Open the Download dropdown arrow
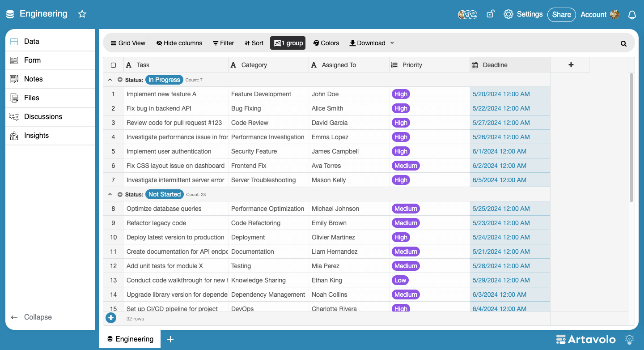Image resolution: width=644 pixels, height=350 pixels. [x=392, y=43]
